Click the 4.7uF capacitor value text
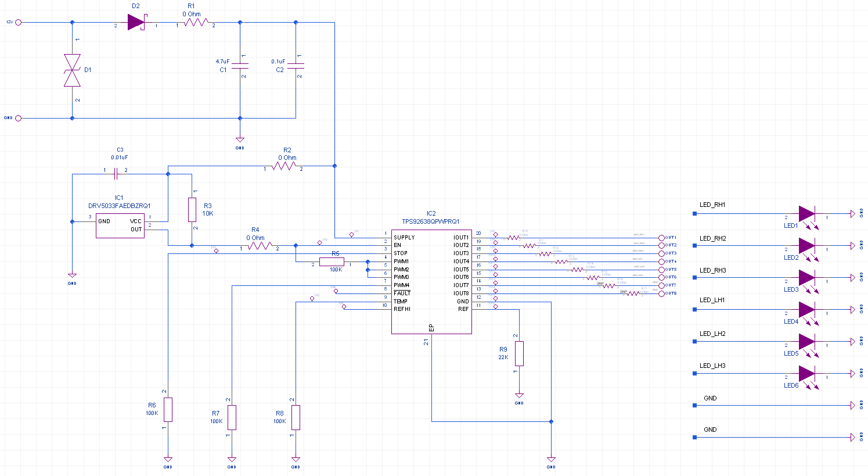Image resolution: width=868 pixels, height=476 pixels. pyautogui.click(x=222, y=61)
